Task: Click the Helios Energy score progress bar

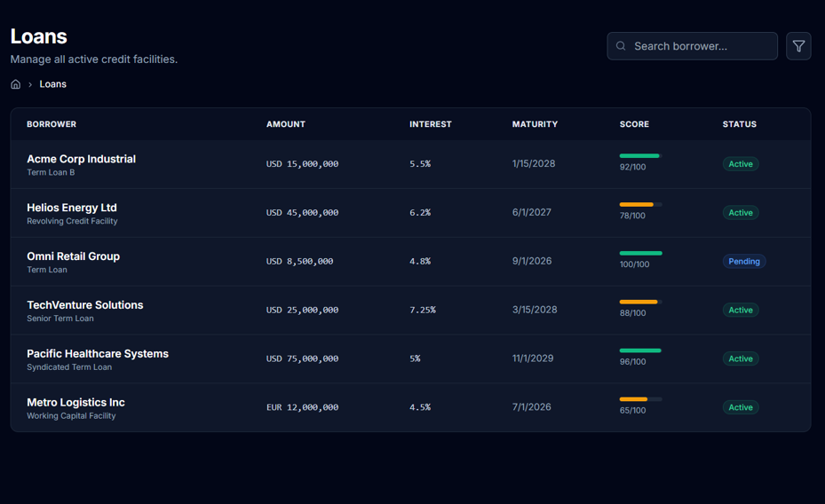Action: (x=640, y=204)
